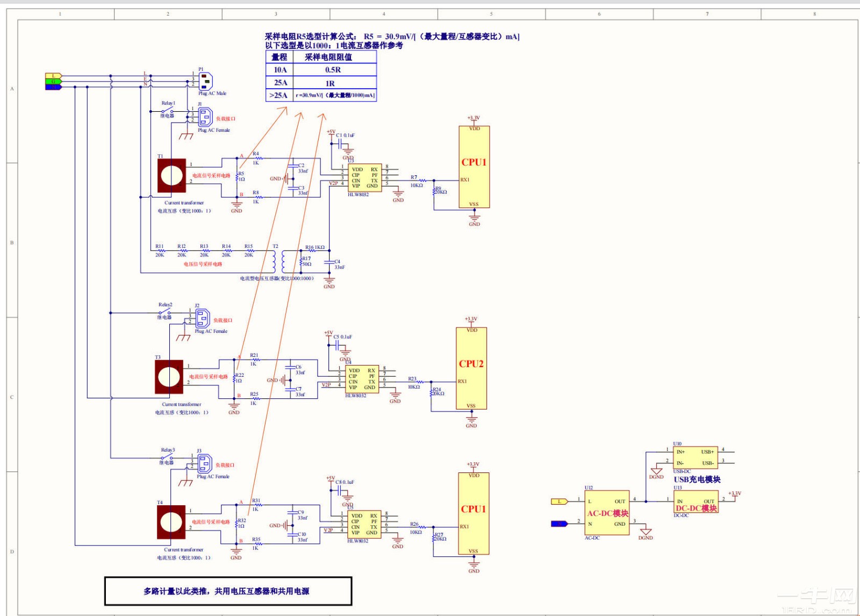Screen dimensions: 860x616
Task: Click the yellow L net port at top left
Action: coord(54,76)
